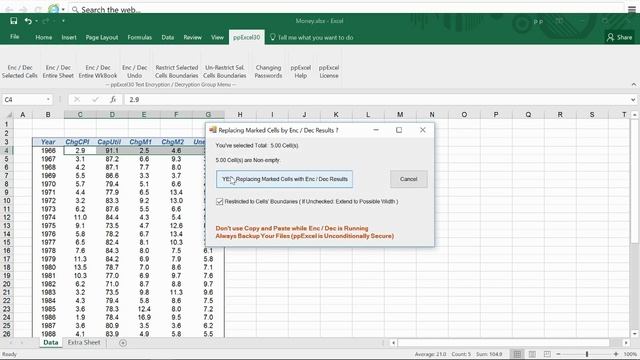Click Cancel in the dialog
This screenshot has height=360, width=640.
coord(409,179)
